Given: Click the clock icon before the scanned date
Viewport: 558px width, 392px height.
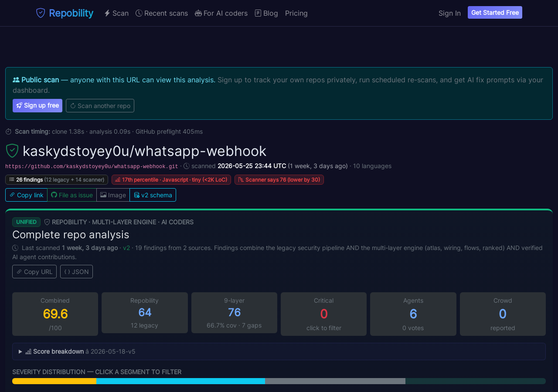Looking at the screenshot, I should tap(187, 166).
